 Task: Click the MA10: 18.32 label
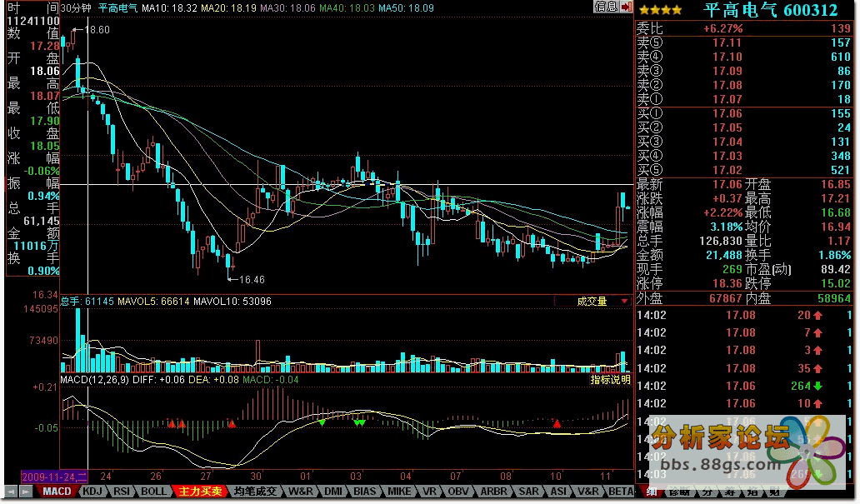[x=169, y=8]
